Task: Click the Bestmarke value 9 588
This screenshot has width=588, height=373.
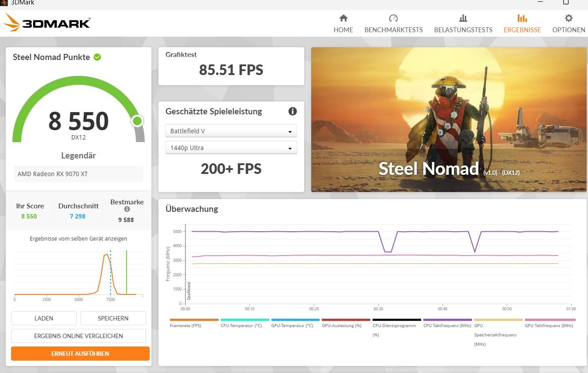Action: (126, 220)
